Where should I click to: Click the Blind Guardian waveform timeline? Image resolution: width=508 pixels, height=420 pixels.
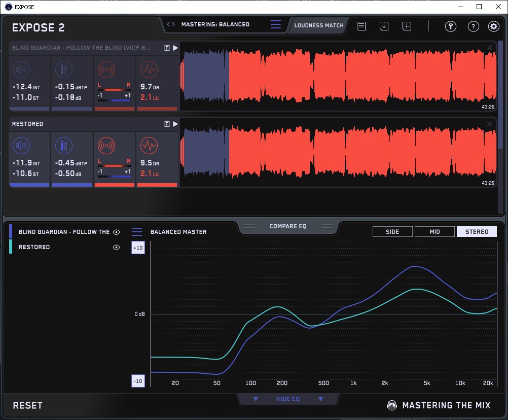click(x=338, y=76)
